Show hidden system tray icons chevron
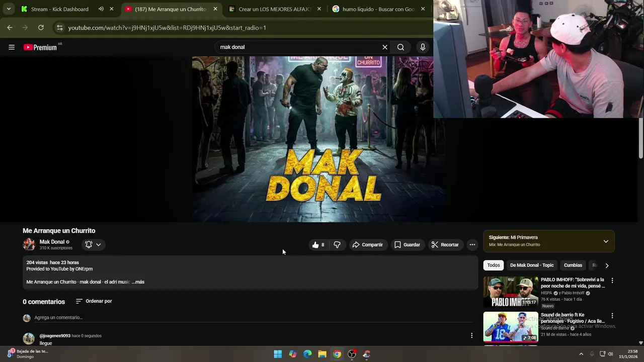 pyautogui.click(x=581, y=354)
